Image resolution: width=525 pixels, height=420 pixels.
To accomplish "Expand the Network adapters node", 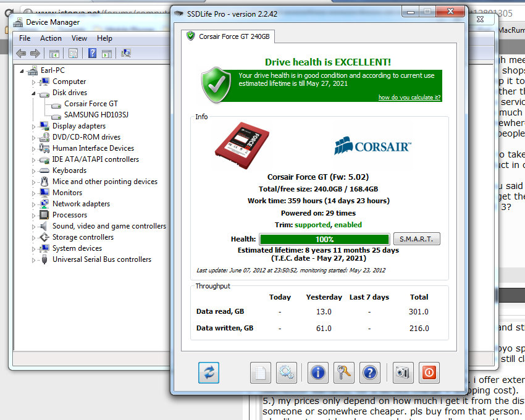I will pyautogui.click(x=33, y=204).
